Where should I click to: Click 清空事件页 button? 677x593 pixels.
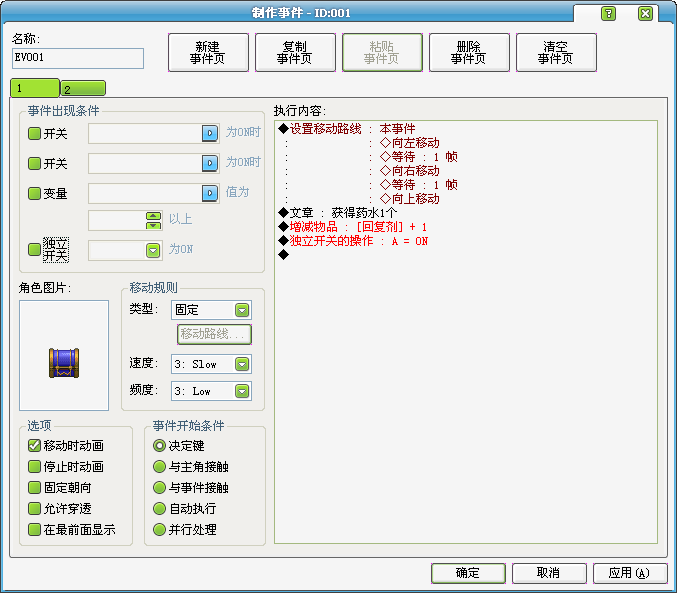(556, 52)
